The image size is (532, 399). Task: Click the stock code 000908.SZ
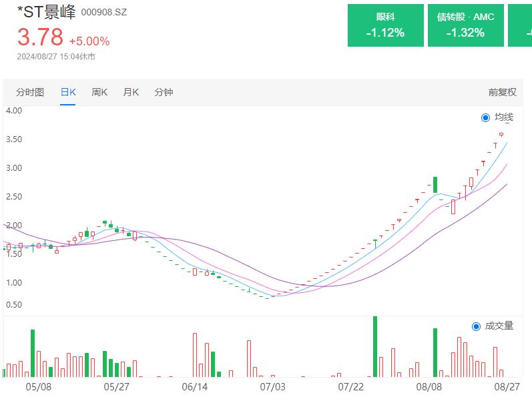pyautogui.click(x=103, y=13)
